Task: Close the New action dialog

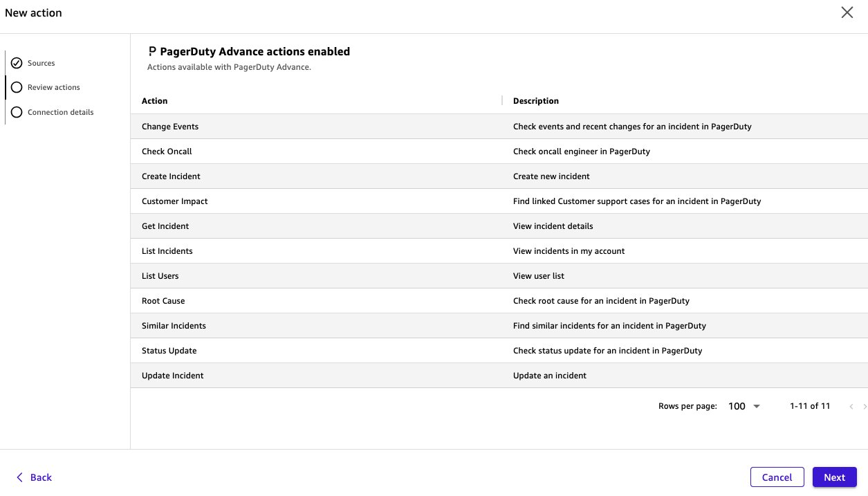Action: (847, 12)
